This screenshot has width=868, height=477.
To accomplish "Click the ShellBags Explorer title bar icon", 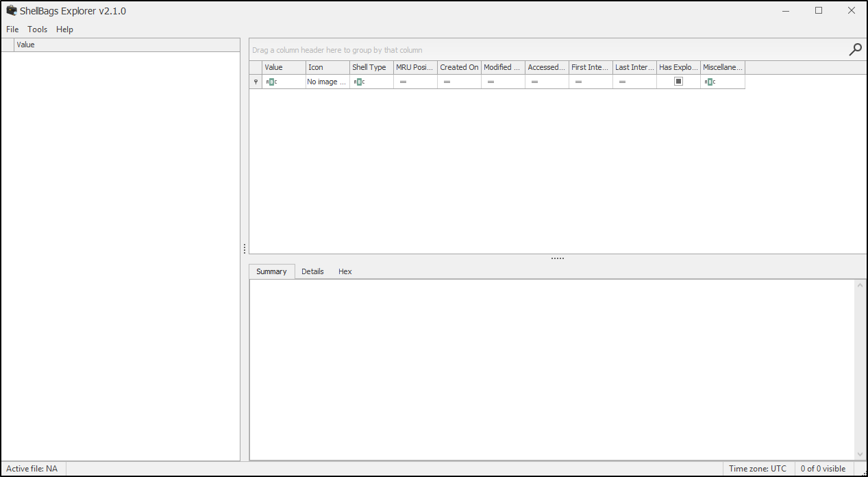I will pos(11,11).
